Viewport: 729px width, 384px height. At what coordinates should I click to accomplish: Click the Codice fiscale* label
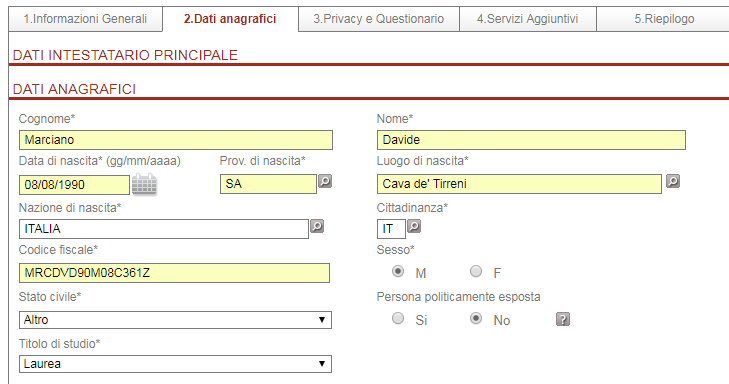point(58,250)
